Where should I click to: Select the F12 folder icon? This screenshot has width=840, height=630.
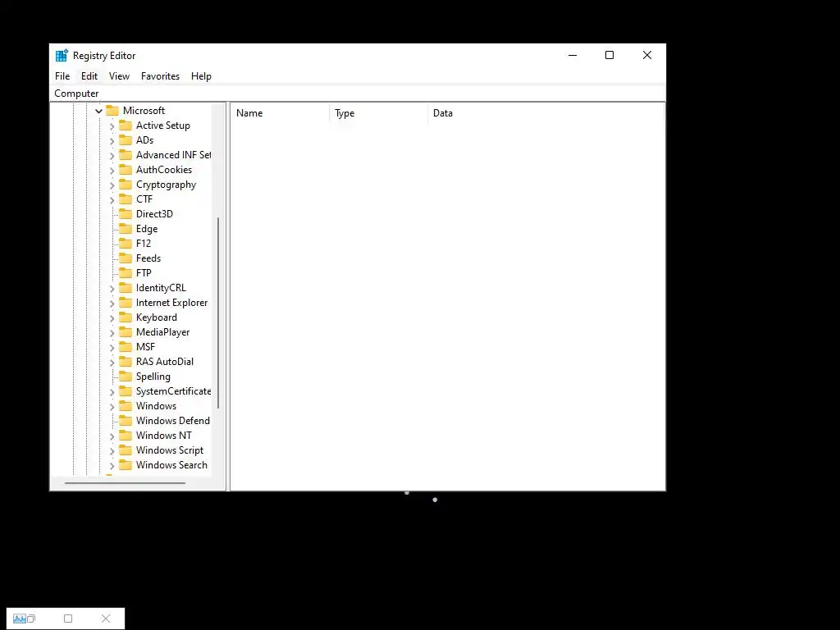pos(126,243)
